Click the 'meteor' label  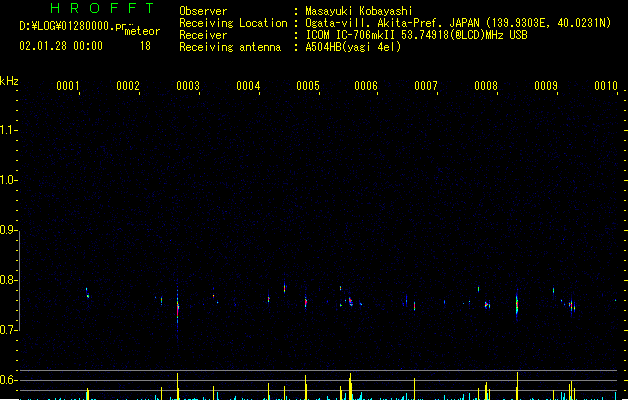[142, 31]
